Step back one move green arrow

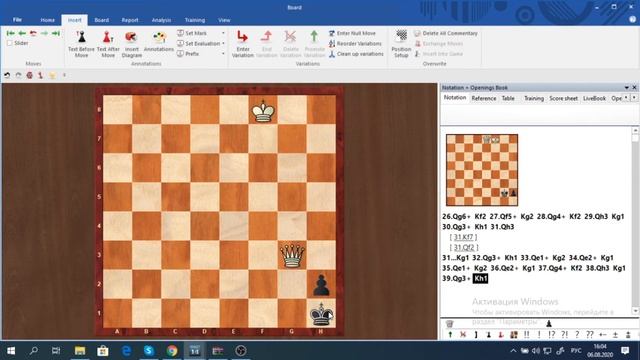pyautogui.click(x=22, y=33)
